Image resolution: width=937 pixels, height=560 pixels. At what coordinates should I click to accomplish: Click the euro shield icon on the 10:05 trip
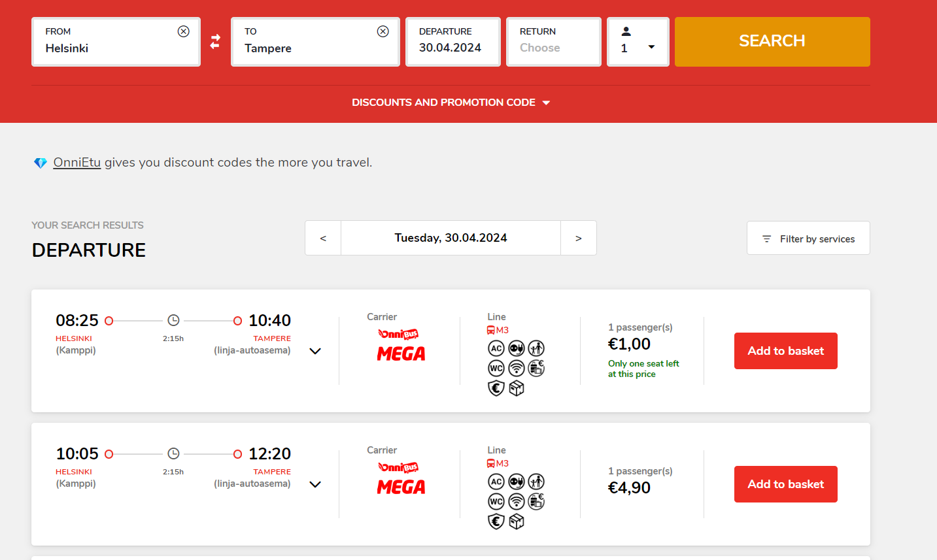click(x=496, y=522)
